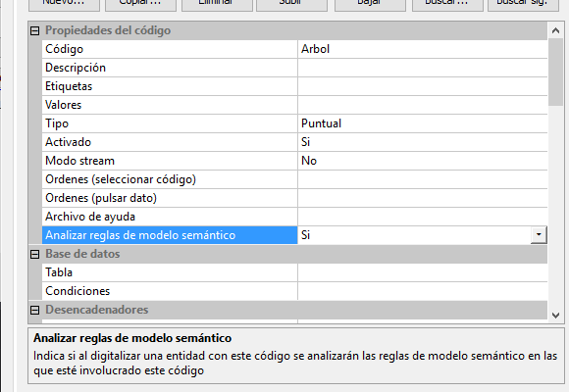Screen dimensions: 569x392
Task: Click the empty Condiciones value field
Action: pyautogui.click(x=423, y=291)
